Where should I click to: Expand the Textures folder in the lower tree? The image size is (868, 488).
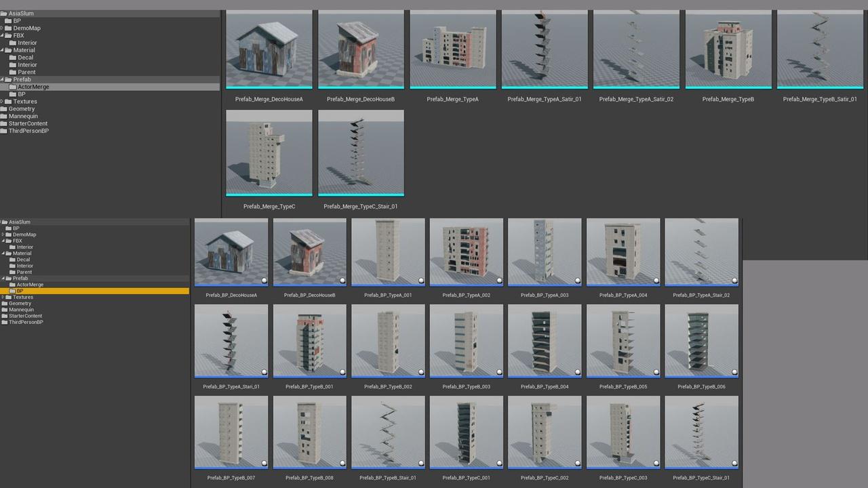click(x=2, y=298)
